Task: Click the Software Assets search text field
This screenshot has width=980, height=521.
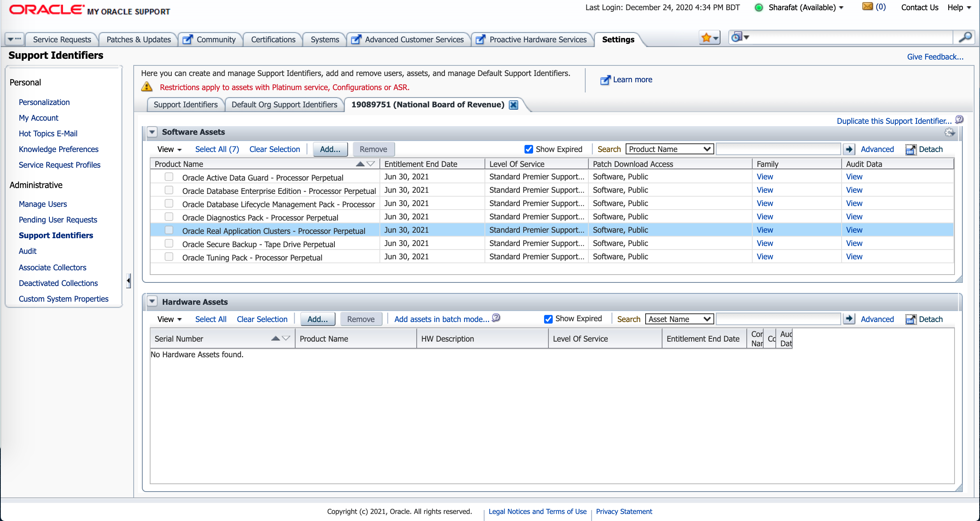Action: click(x=779, y=149)
